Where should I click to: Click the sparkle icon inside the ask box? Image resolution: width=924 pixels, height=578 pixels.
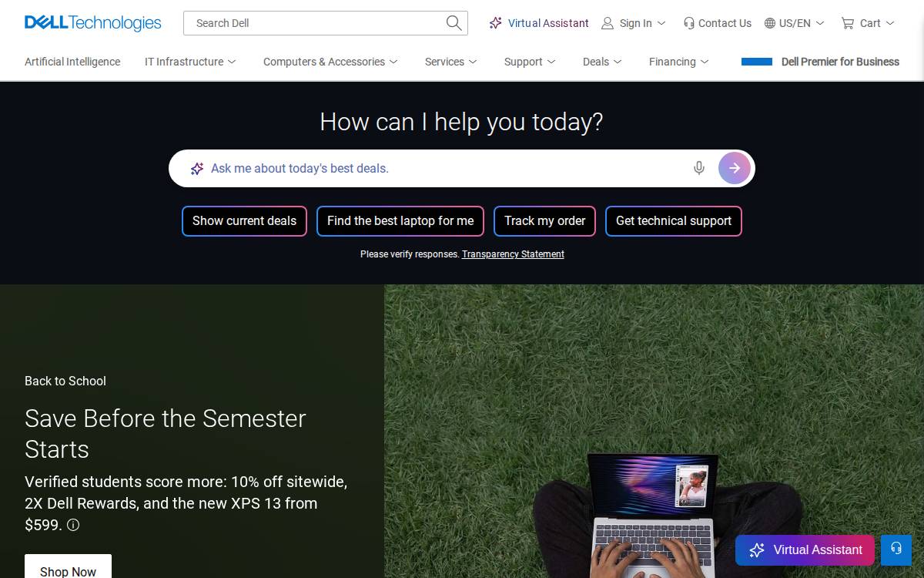pos(197,168)
